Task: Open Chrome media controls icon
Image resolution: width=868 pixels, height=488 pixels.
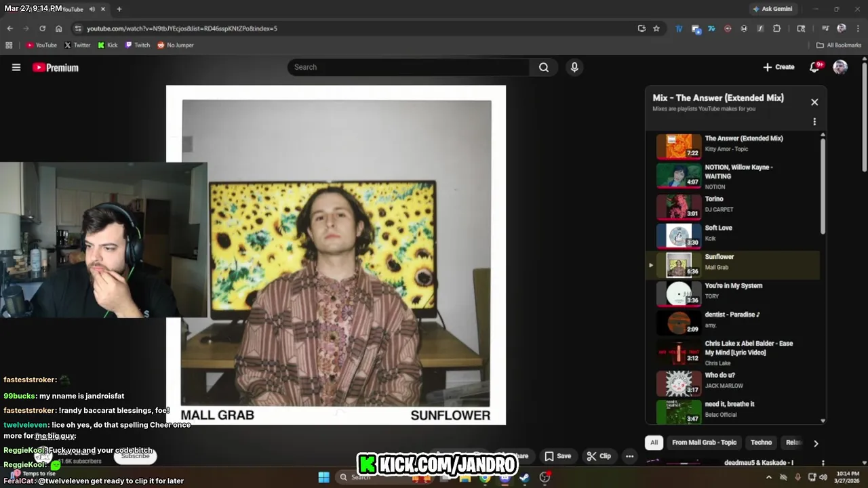Action: (x=825, y=28)
